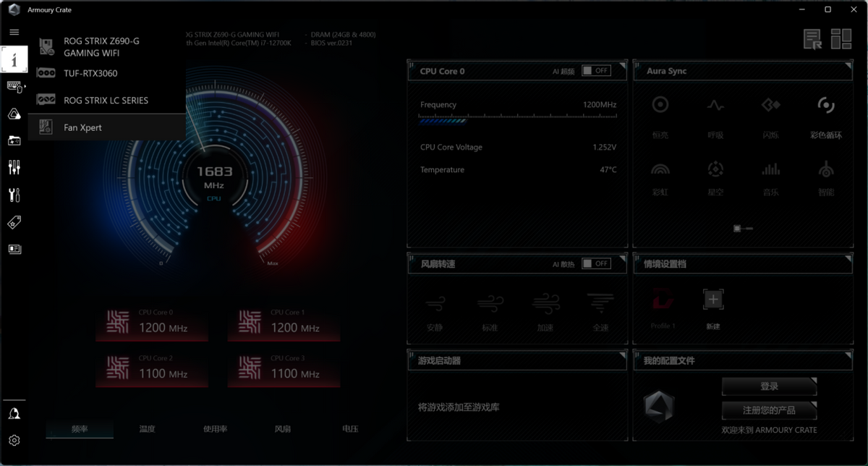Switch to the 温度 temperature tab
The height and width of the screenshot is (466, 868).
148,429
